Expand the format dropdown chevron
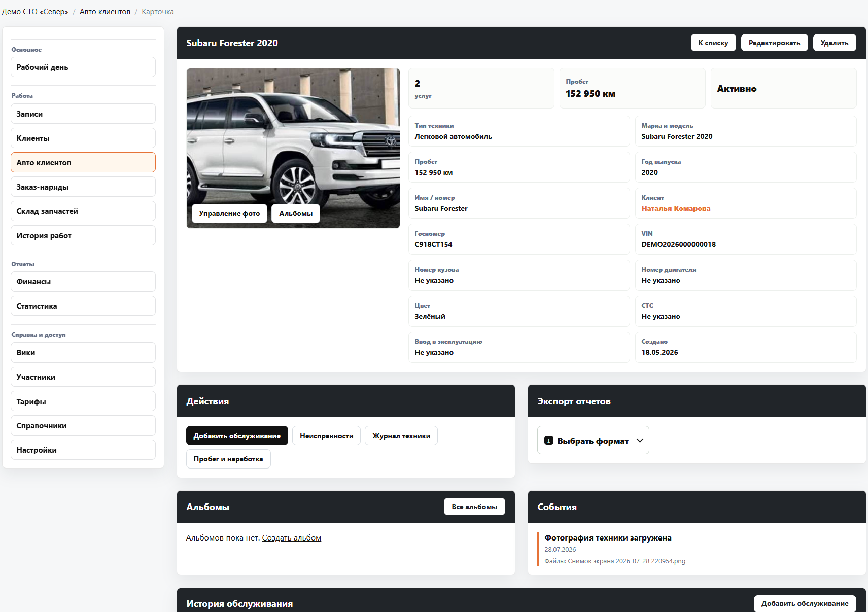 click(x=640, y=441)
